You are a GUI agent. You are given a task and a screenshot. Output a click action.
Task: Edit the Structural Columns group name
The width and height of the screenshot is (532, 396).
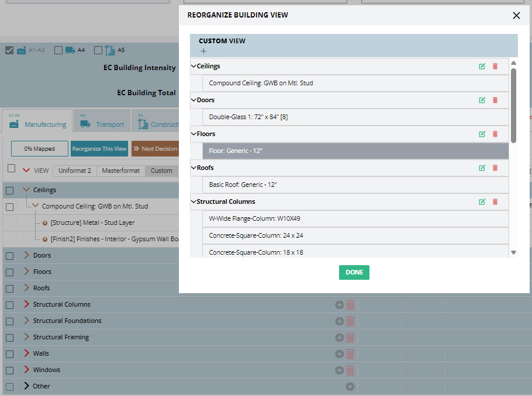(x=482, y=202)
